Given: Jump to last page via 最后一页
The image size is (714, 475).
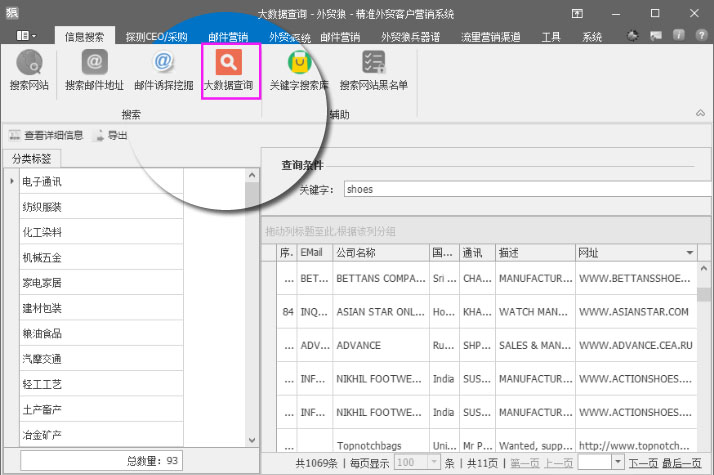Looking at the screenshot, I should tap(683, 464).
